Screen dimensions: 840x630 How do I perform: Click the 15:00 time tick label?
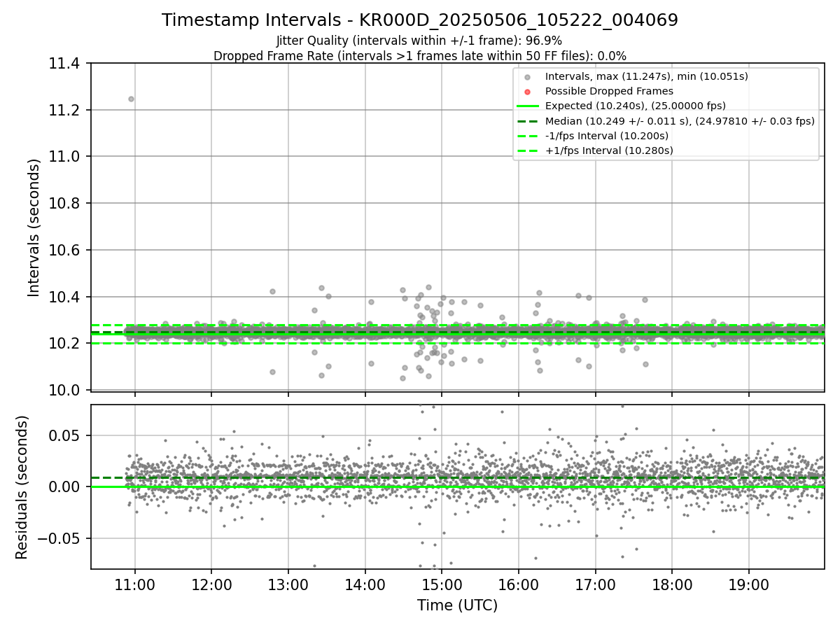coord(442,584)
